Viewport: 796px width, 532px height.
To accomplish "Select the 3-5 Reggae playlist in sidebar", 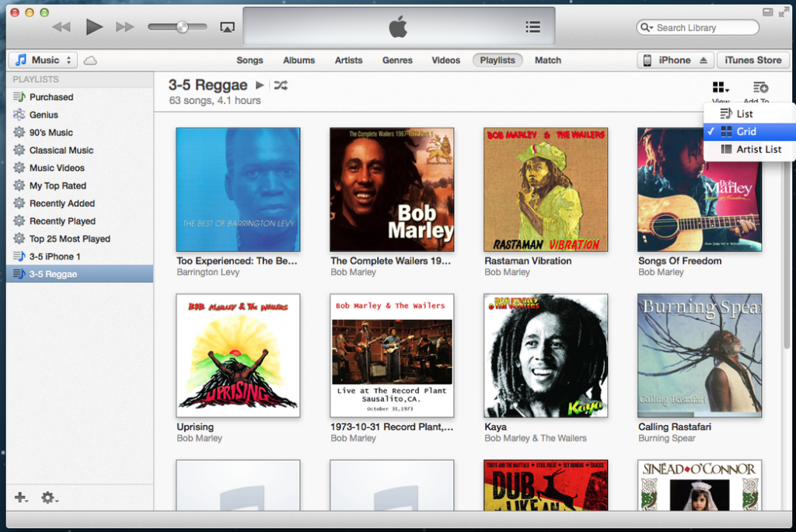I will (80, 274).
